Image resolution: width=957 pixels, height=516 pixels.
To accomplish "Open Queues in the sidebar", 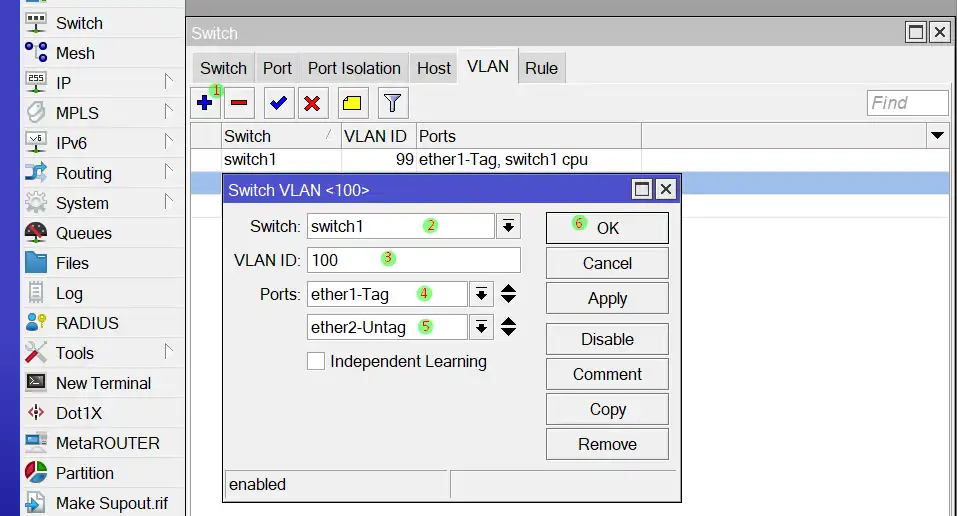I will (83, 233).
